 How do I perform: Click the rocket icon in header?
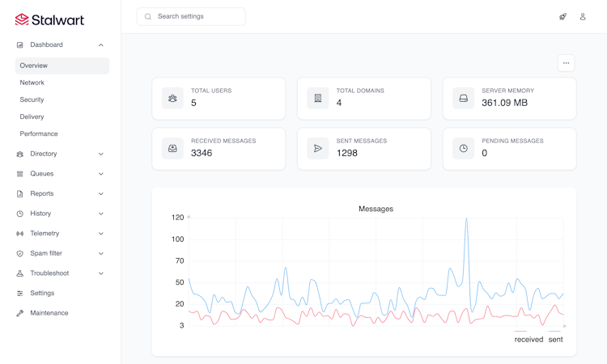coord(562,17)
